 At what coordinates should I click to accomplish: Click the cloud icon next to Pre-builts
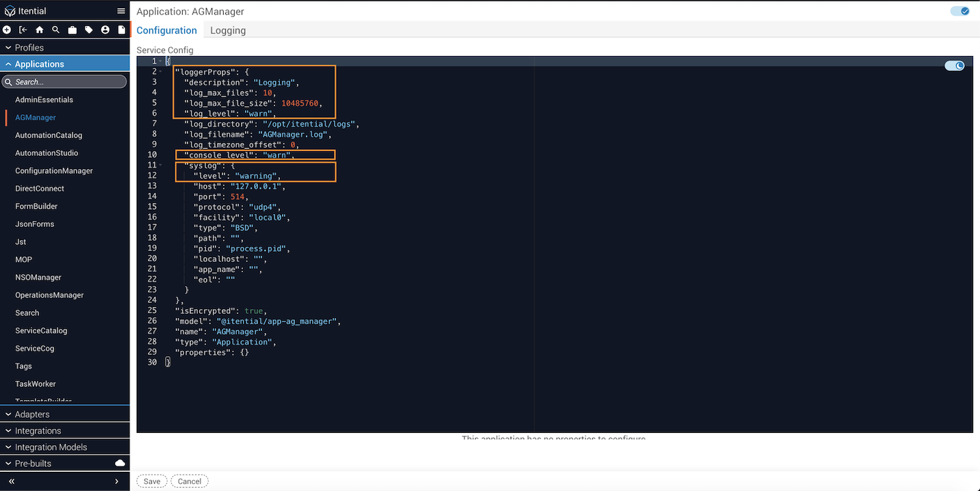(x=120, y=463)
